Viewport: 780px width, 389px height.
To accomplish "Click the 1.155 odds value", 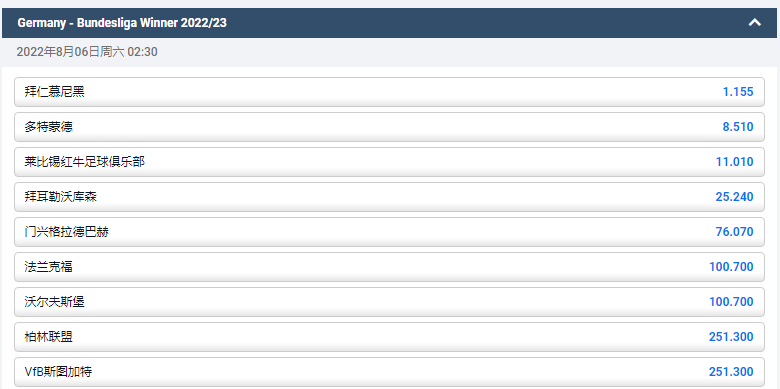I will click(x=738, y=92).
